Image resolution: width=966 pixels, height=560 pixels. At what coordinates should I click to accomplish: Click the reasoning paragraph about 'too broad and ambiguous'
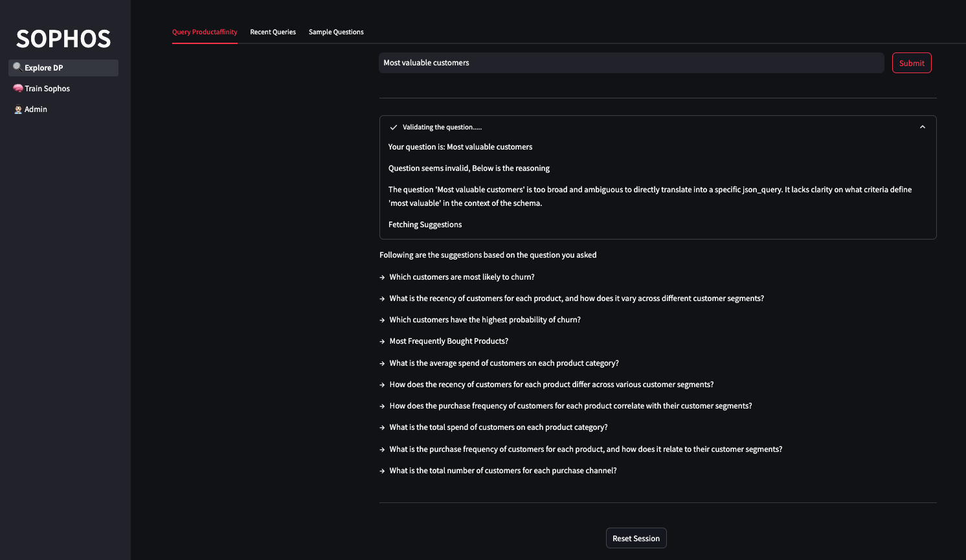pyautogui.click(x=650, y=196)
